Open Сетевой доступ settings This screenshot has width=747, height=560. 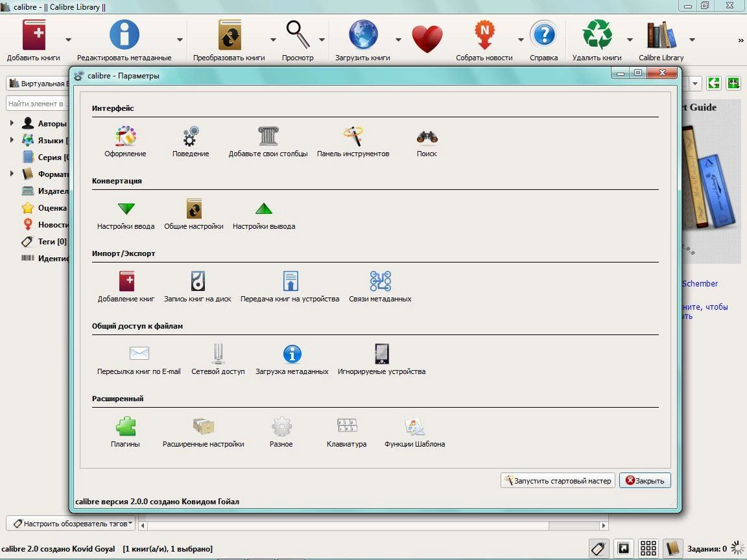click(218, 360)
